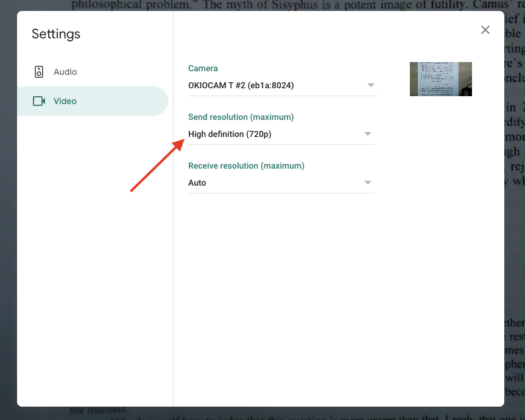Click the OKIOCAM T #2 camera selection
This screenshot has height=420, width=525.
tap(241, 85)
